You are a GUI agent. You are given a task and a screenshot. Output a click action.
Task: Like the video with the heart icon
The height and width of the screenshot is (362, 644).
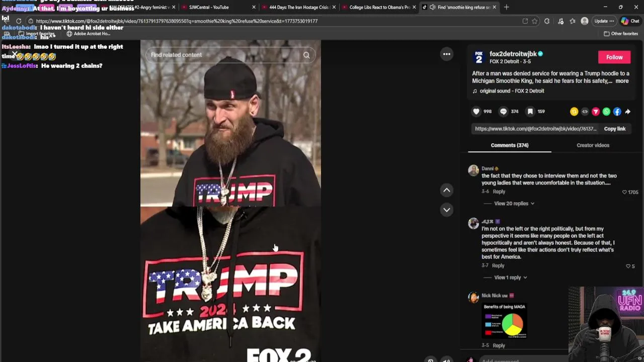click(x=476, y=112)
